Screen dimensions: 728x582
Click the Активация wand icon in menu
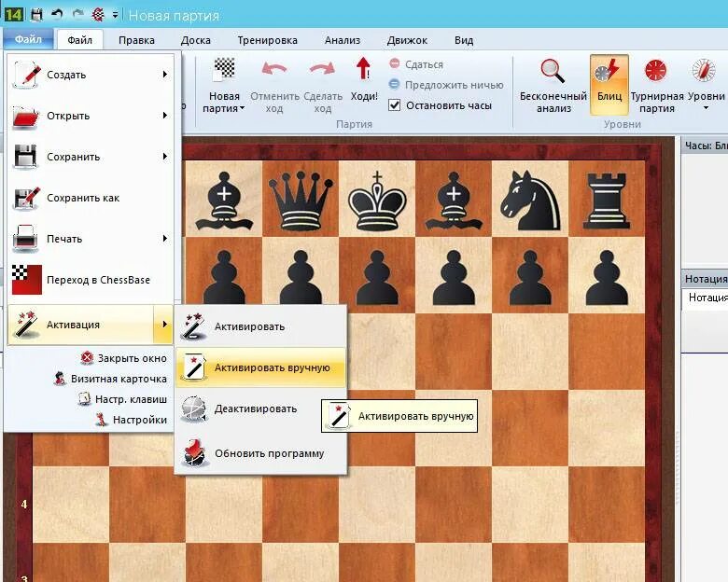tap(26, 325)
